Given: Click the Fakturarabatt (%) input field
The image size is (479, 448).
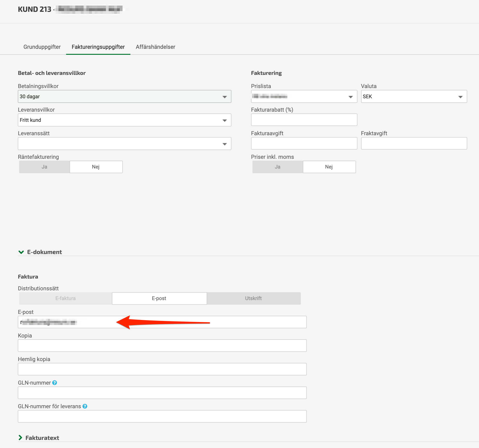Looking at the screenshot, I should [304, 120].
